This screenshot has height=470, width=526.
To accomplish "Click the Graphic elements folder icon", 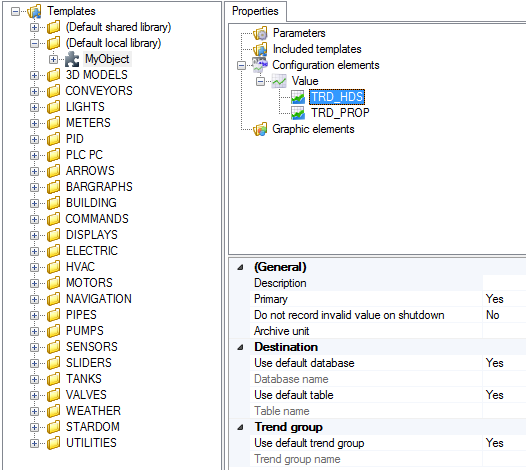I will [x=260, y=129].
